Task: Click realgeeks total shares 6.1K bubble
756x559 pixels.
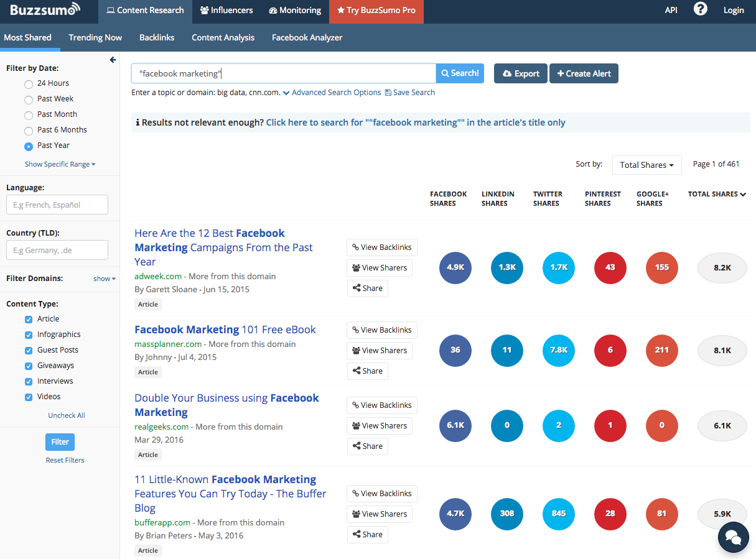Action: tap(722, 426)
